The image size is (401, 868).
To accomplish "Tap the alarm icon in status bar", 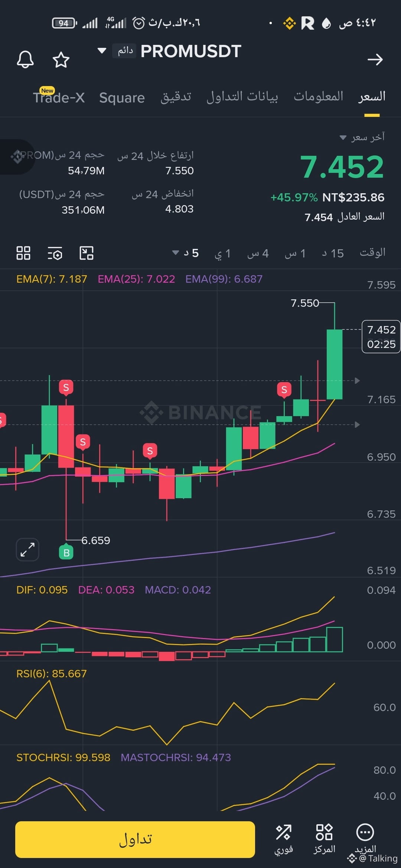I will (139, 23).
